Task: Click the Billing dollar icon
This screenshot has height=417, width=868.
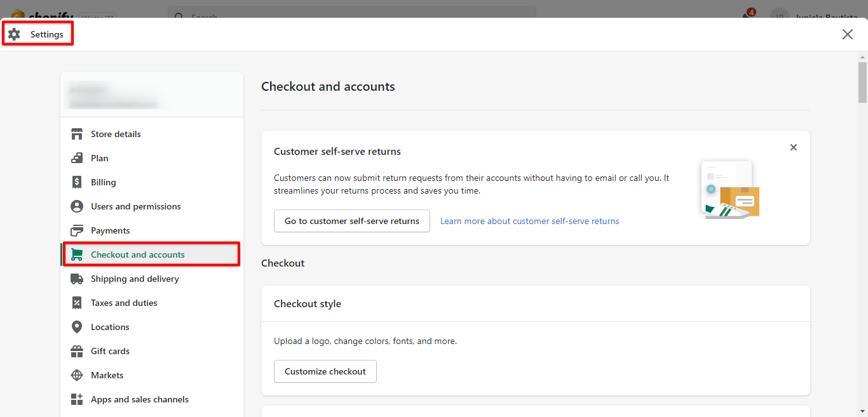Action: [77, 182]
